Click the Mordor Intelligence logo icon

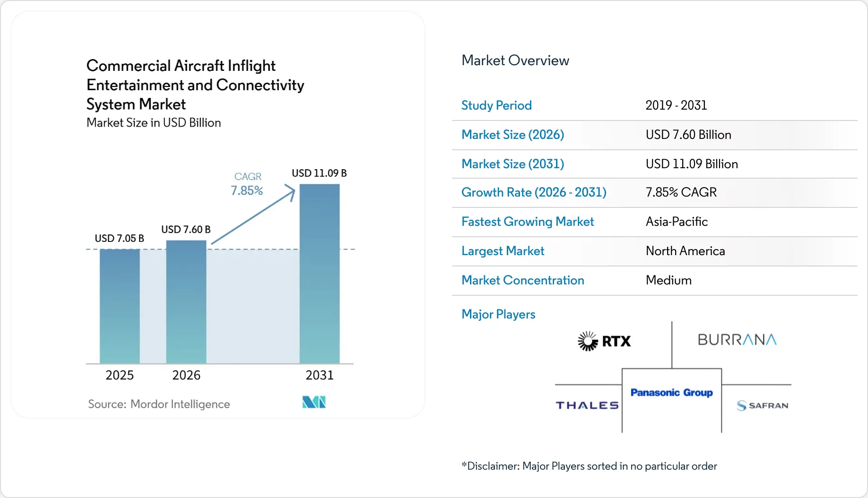coord(314,402)
